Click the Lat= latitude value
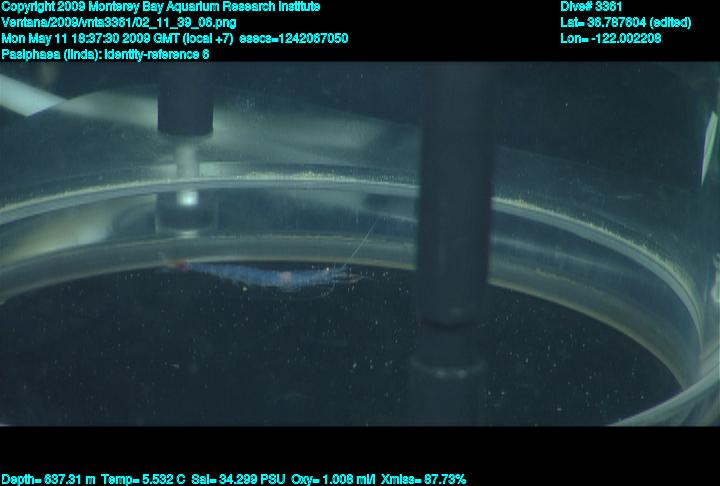This screenshot has width=720, height=486. (625, 23)
